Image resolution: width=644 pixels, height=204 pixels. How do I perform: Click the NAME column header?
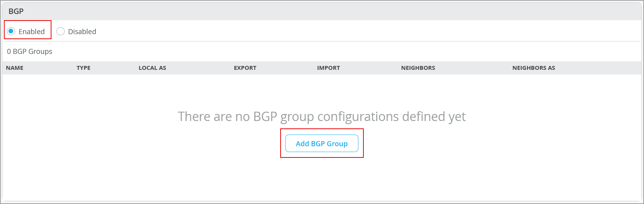tap(15, 68)
